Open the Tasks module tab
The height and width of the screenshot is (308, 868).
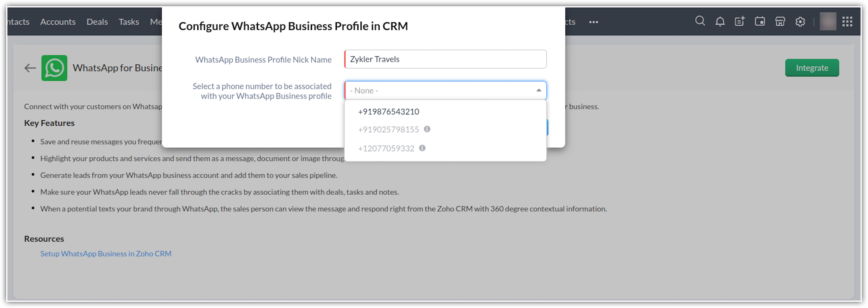point(129,22)
